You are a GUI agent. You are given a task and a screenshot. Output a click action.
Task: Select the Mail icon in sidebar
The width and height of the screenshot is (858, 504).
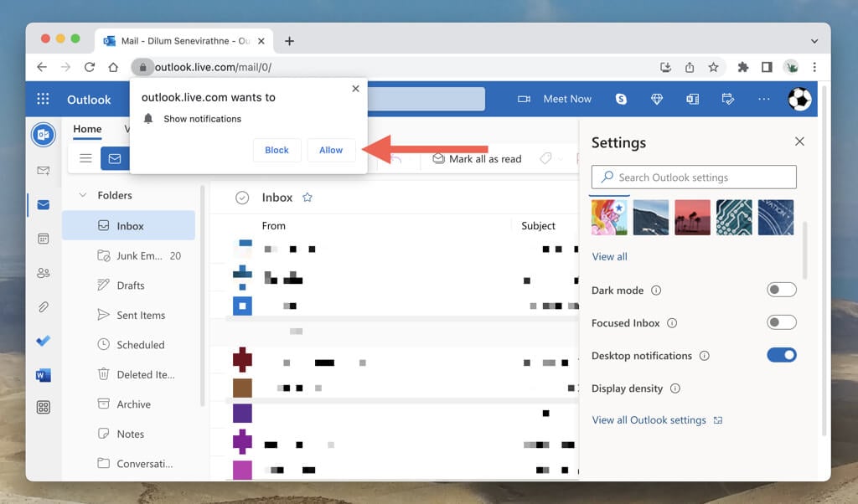[x=44, y=204]
